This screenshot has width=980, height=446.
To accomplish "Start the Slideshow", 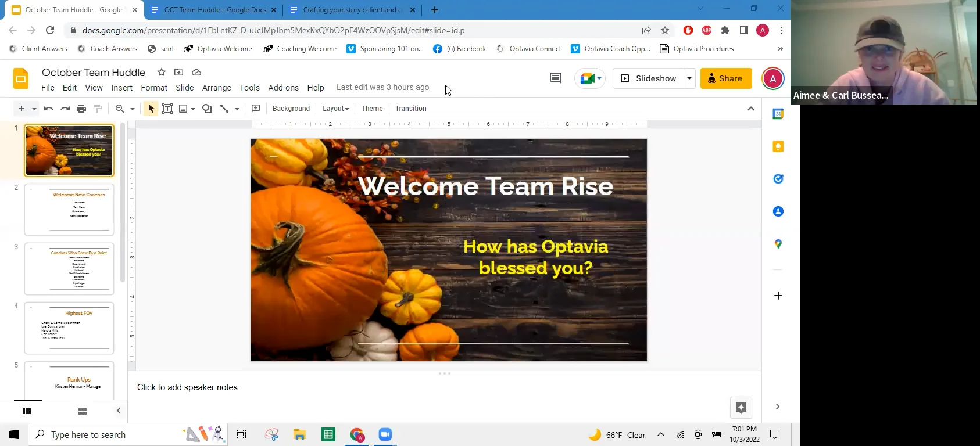I will click(x=649, y=78).
